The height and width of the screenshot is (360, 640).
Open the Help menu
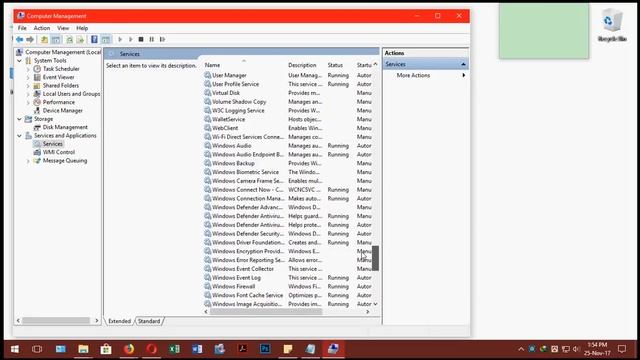pyautogui.click(x=82, y=28)
